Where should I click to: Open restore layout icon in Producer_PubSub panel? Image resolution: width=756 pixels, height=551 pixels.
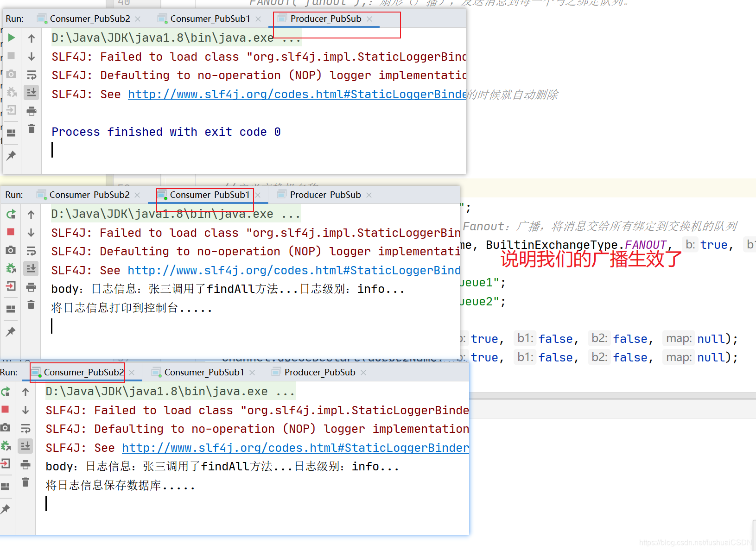(12, 133)
